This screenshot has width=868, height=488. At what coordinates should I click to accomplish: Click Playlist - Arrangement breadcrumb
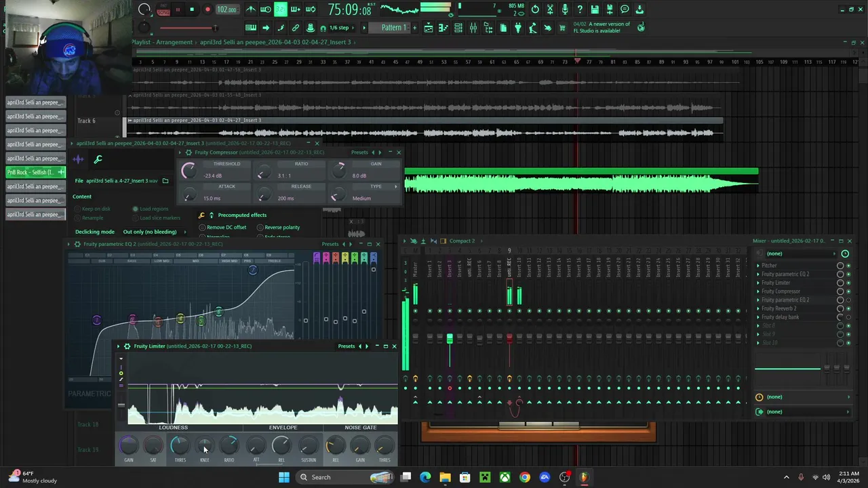coord(162,42)
